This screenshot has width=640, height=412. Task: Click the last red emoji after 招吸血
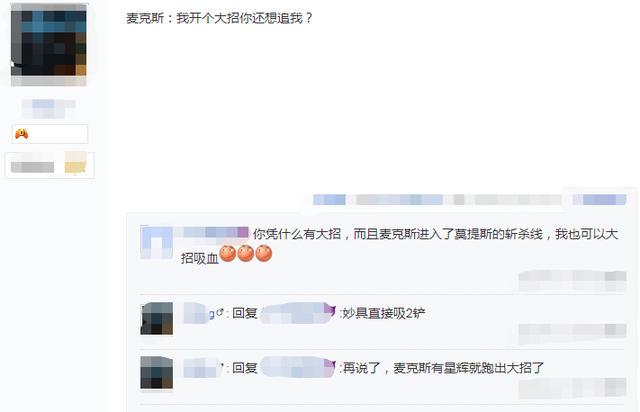264,254
